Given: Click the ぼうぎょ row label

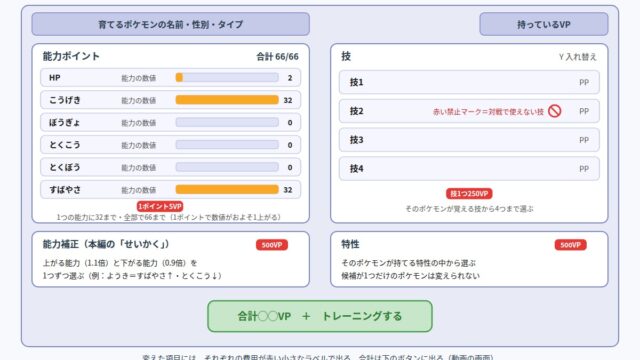Looking at the screenshot, I should click(64, 122).
